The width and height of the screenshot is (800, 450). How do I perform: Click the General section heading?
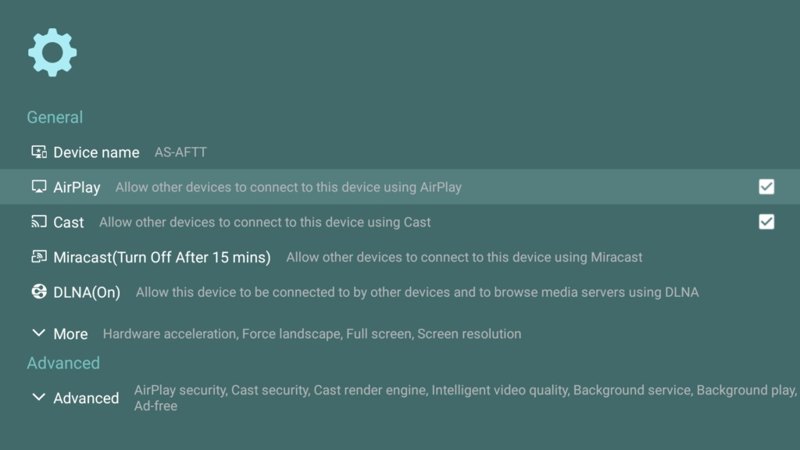[x=55, y=117]
